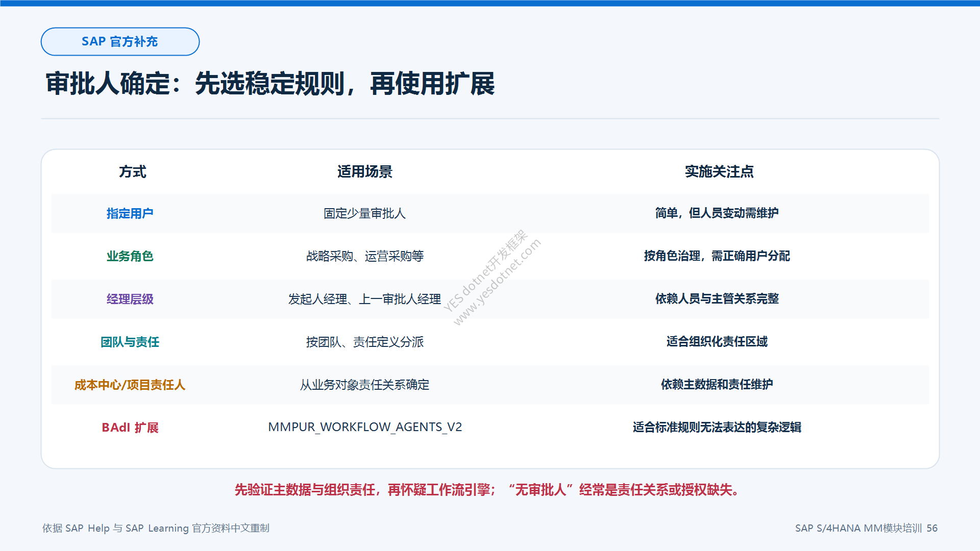Viewport: 980px width, 551px height.
Task: Click the red note starting '先验证主数据与组织责任'
Action: (487, 490)
